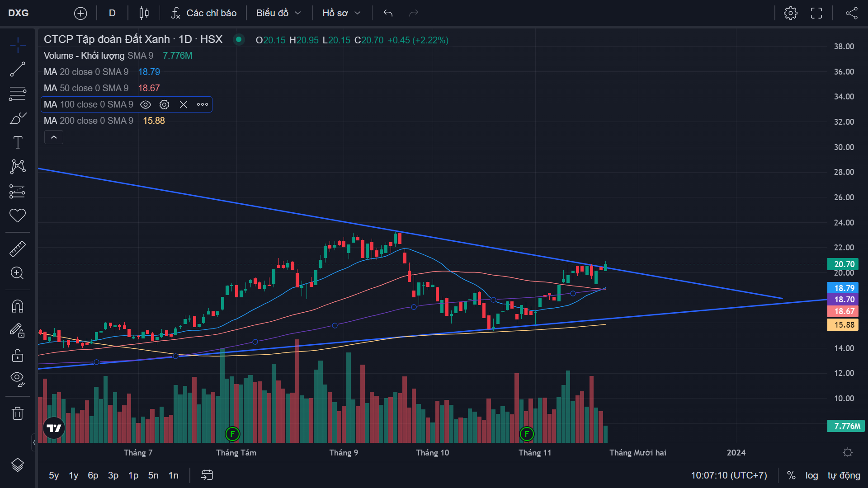Toggle tự động auto scale
Image resolution: width=868 pixels, height=488 pixels.
pyautogui.click(x=844, y=475)
